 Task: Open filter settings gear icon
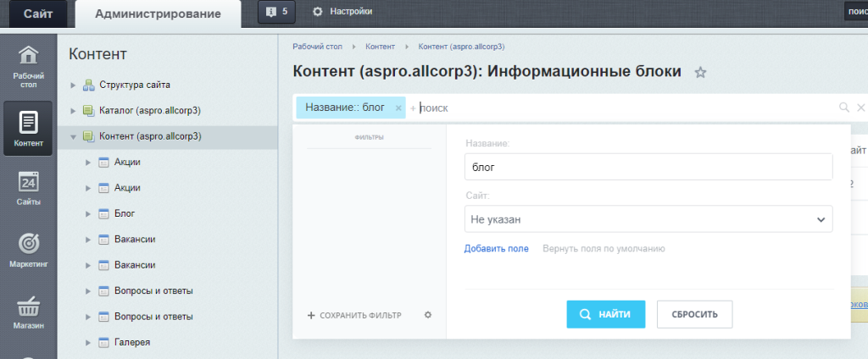tap(428, 315)
